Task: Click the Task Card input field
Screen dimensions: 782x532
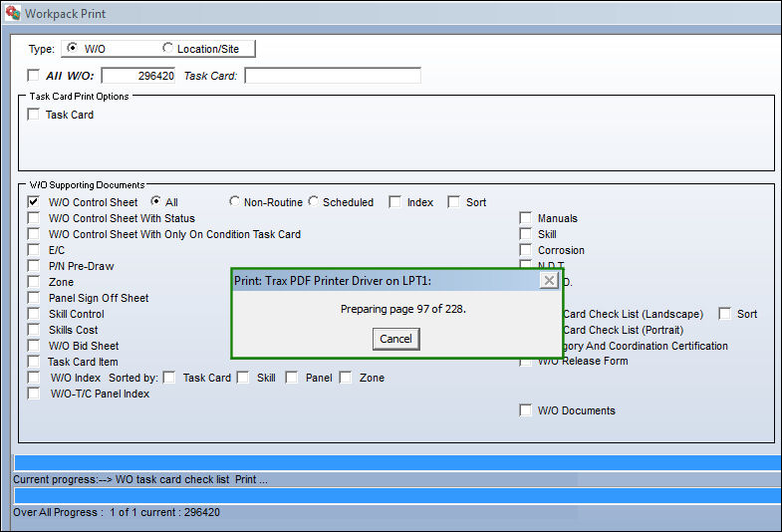Action: [333, 76]
